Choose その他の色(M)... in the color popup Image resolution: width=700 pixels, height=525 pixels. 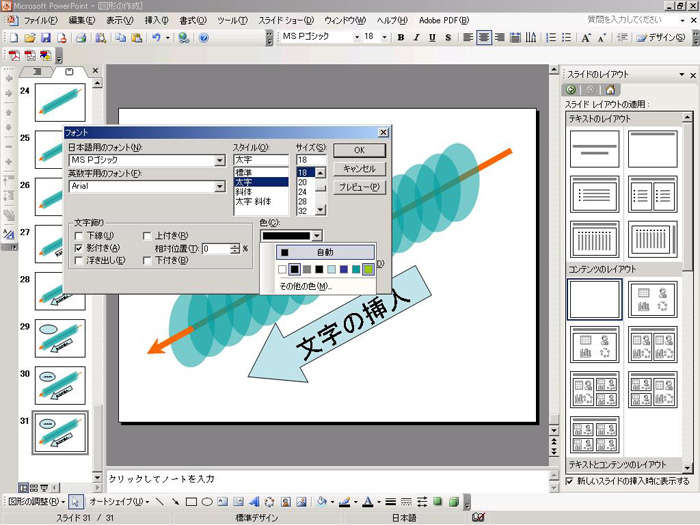click(306, 286)
